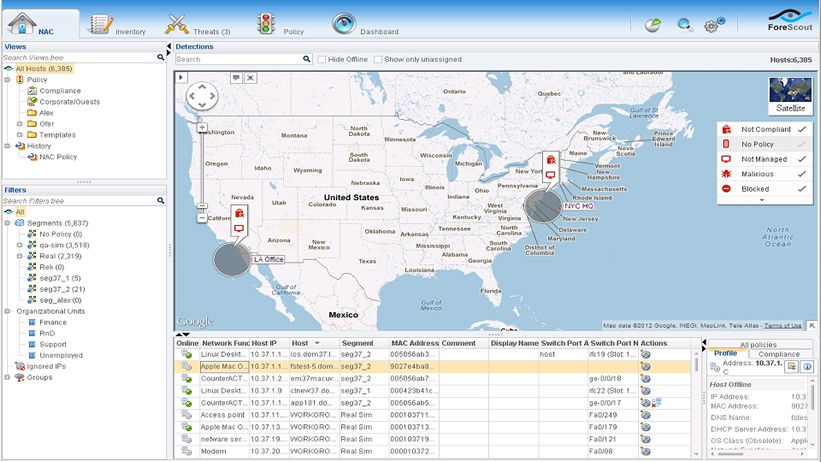Toggle the Malicious legend checkmark
Viewport: 821px width, 462px height.
coord(801,173)
